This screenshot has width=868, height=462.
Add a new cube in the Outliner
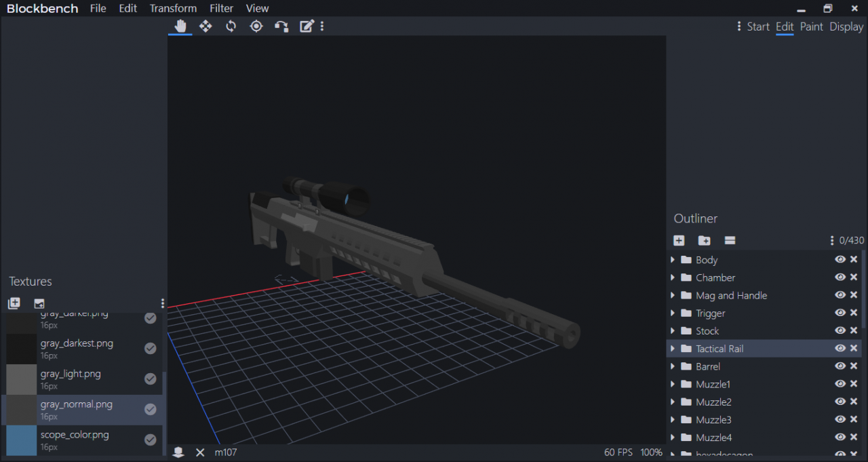pyautogui.click(x=679, y=240)
